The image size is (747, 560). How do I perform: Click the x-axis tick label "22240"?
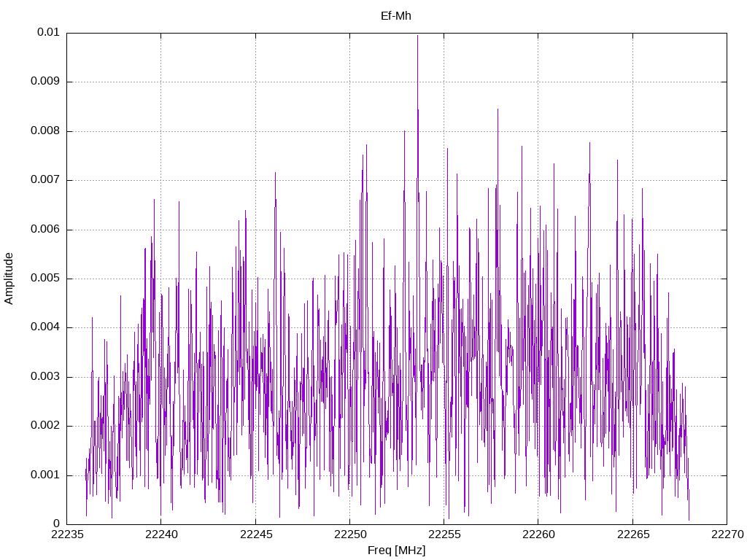point(161,534)
